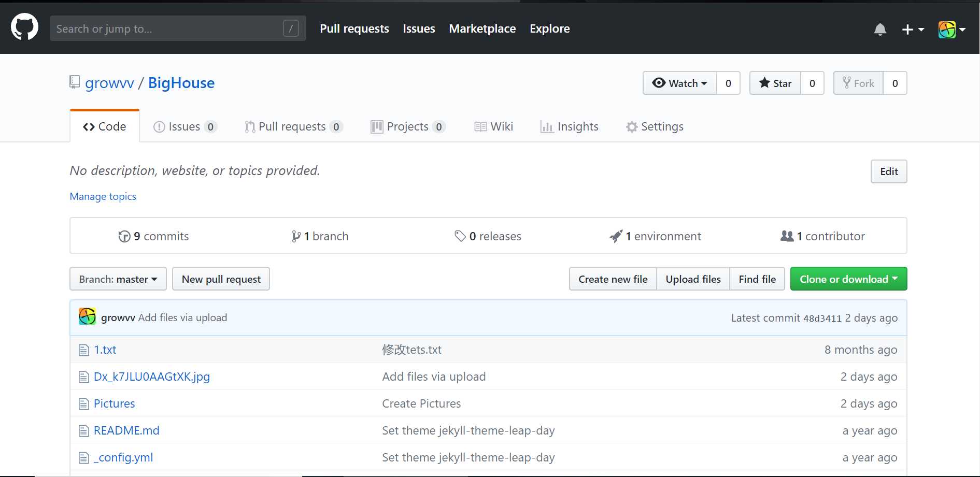Go to Marketplace
The image size is (980, 477).
pyautogui.click(x=482, y=28)
